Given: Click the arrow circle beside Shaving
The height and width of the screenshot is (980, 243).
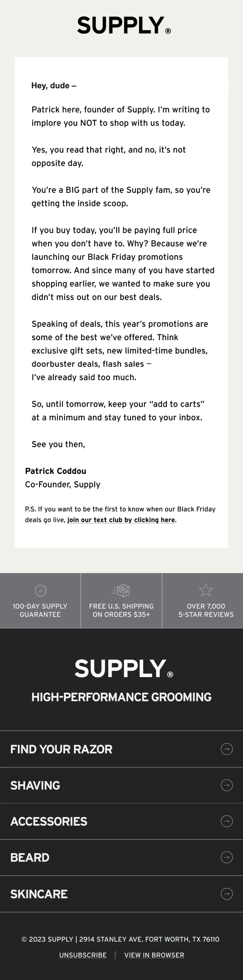Looking at the screenshot, I should pos(227,785).
